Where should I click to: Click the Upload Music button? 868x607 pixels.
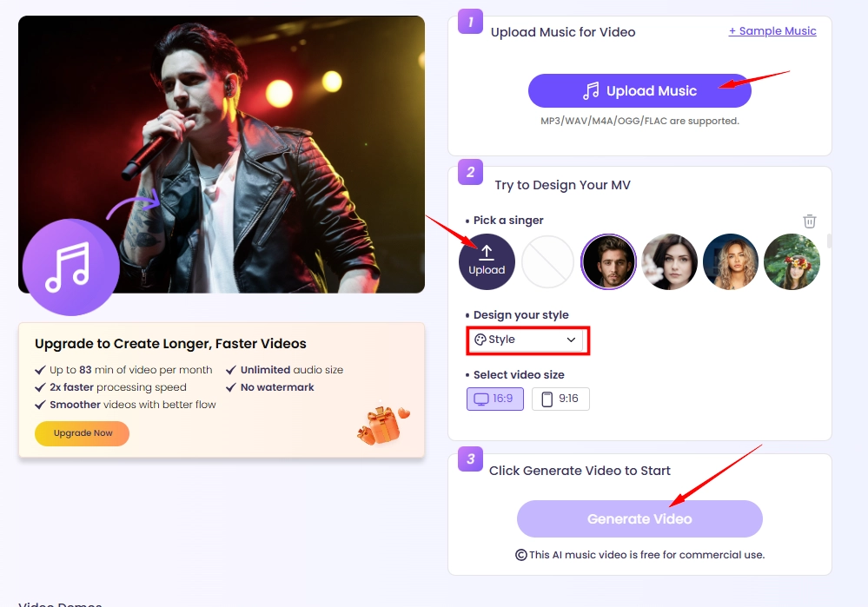click(639, 90)
